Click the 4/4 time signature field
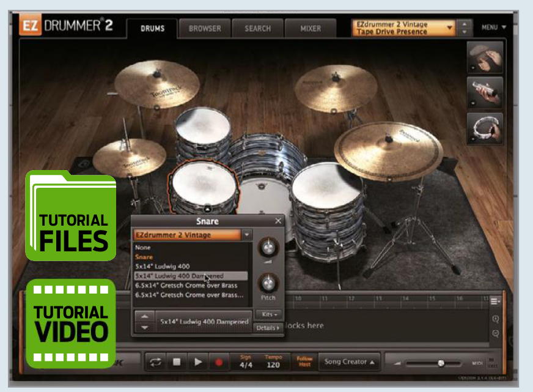The width and height of the screenshot is (533, 392). coord(246,365)
